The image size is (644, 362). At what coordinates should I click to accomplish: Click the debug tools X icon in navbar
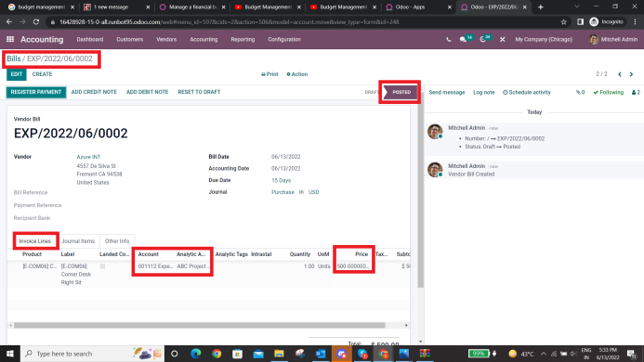point(503,39)
